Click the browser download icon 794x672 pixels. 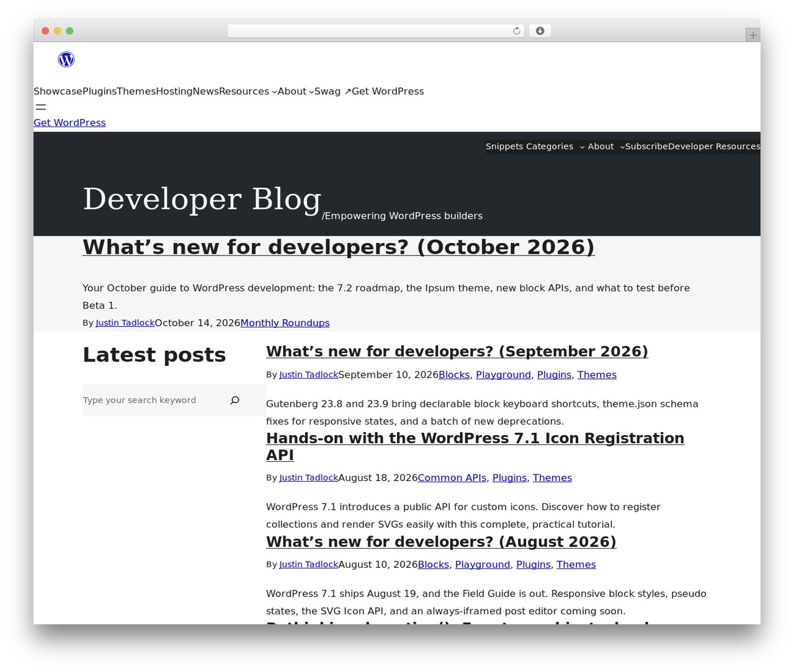coord(540,31)
